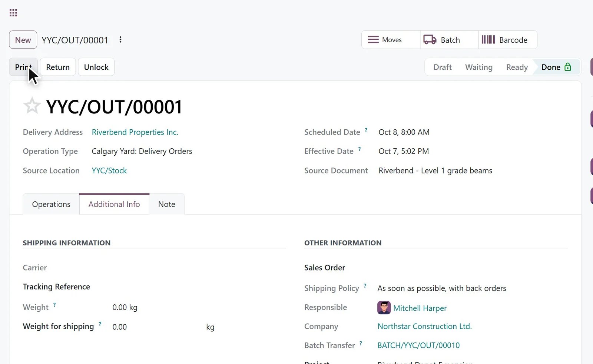Screen dimensions: 593x364
Task: Open the Barcode smart button
Action: [508, 40]
